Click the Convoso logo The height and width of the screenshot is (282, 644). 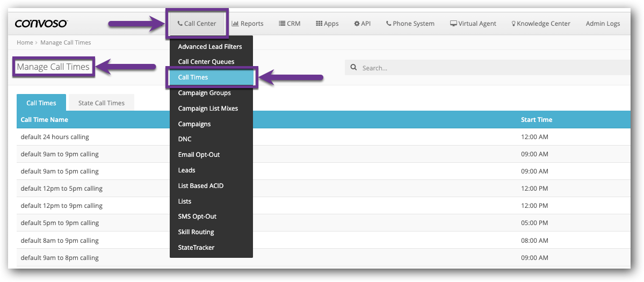[x=41, y=24]
